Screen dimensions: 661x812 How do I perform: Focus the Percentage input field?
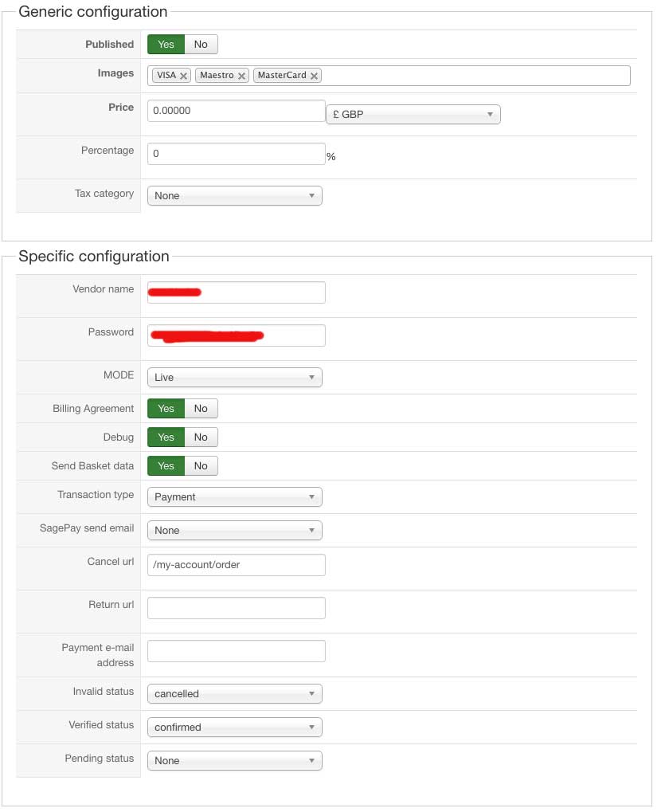pyautogui.click(x=236, y=154)
